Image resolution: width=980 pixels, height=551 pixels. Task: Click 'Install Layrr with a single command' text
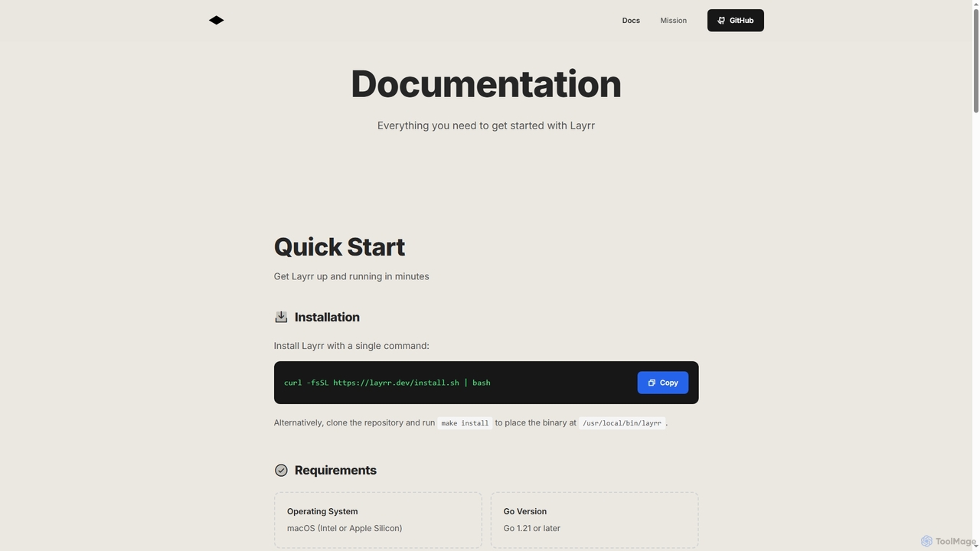pyautogui.click(x=351, y=346)
